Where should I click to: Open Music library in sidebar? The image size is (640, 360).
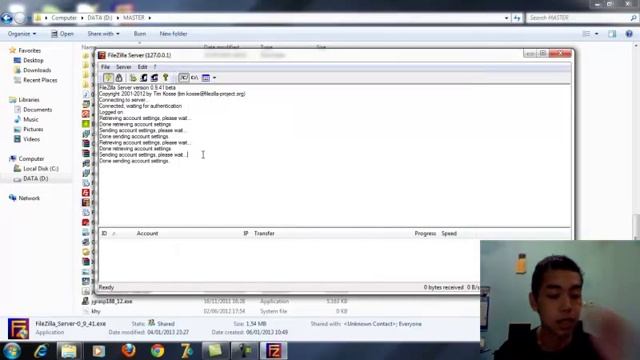click(x=27, y=119)
